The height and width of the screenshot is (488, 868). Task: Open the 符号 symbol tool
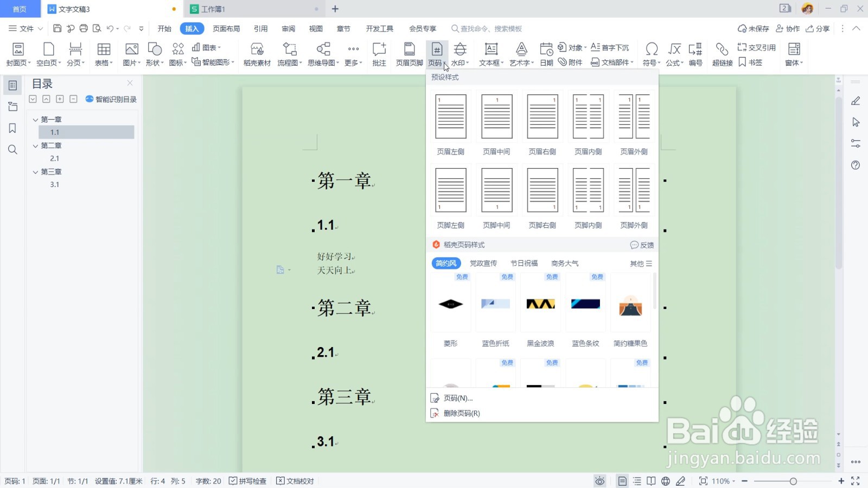tap(652, 55)
